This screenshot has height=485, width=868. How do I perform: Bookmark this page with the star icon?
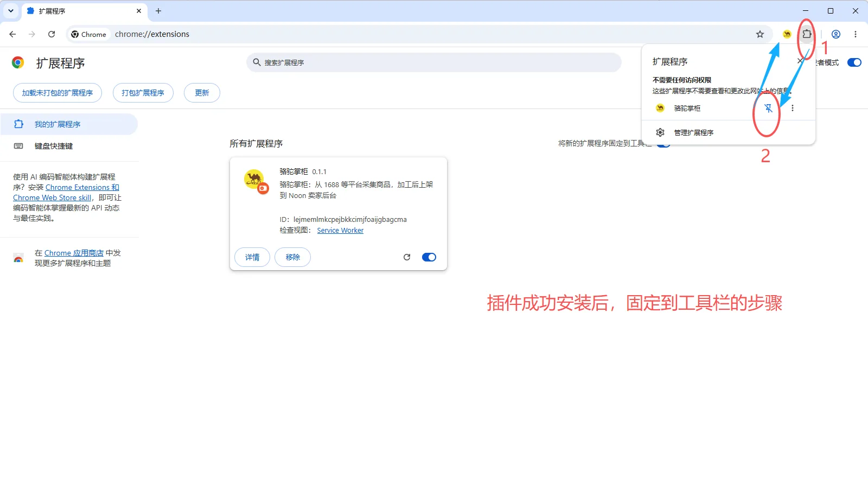pyautogui.click(x=760, y=34)
